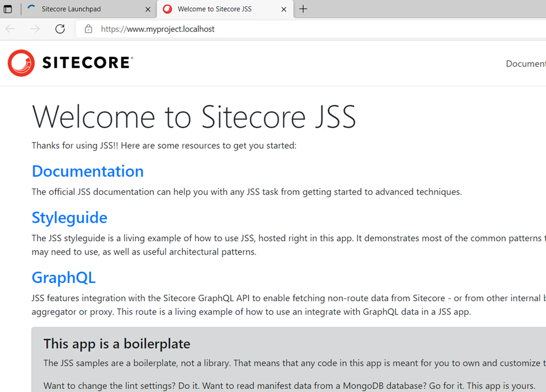Viewport: 546px width, 392px height.
Task: Open the Documentation link in top navigation
Action: click(x=526, y=64)
